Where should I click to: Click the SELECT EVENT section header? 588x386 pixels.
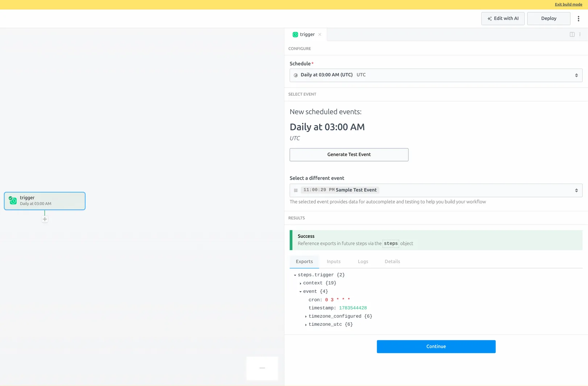click(x=302, y=94)
